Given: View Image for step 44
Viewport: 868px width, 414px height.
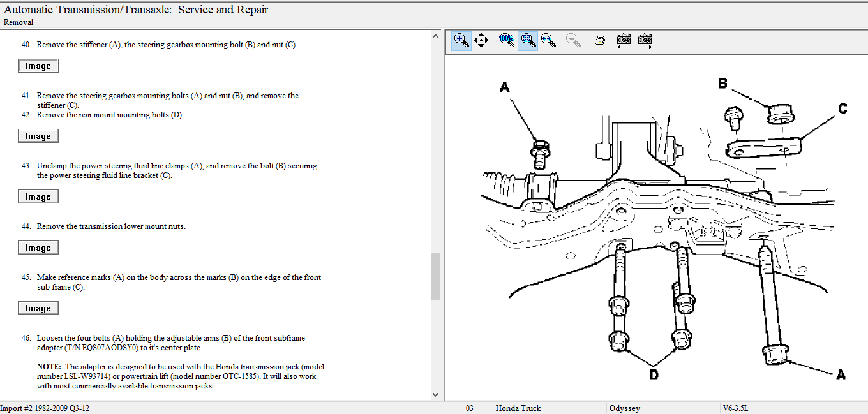Looking at the screenshot, I should point(38,248).
